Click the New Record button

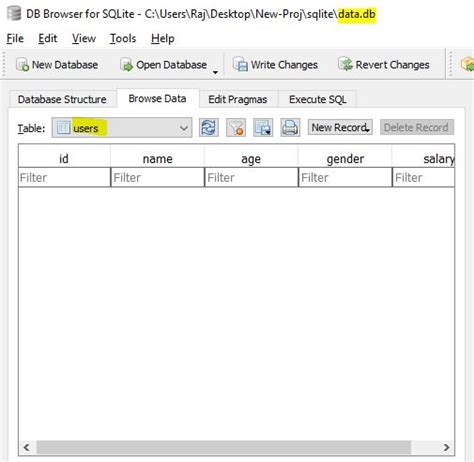tap(340, 128)
